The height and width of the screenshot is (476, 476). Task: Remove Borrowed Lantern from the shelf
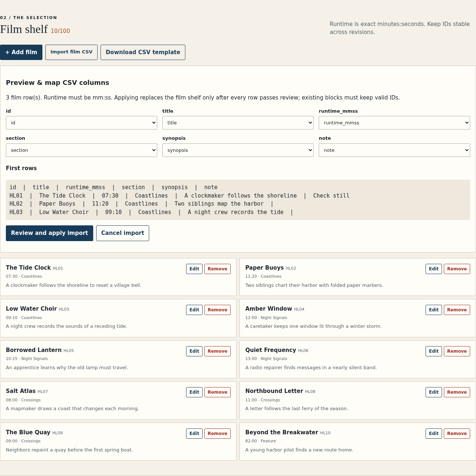click(x=218, y=351)
